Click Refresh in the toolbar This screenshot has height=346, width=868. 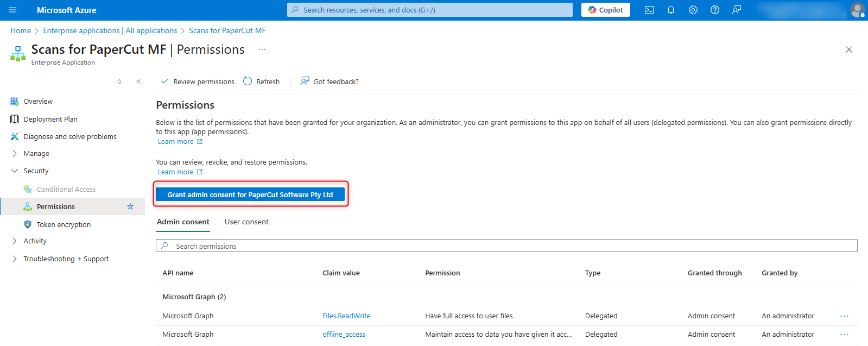tap(262, 81)
